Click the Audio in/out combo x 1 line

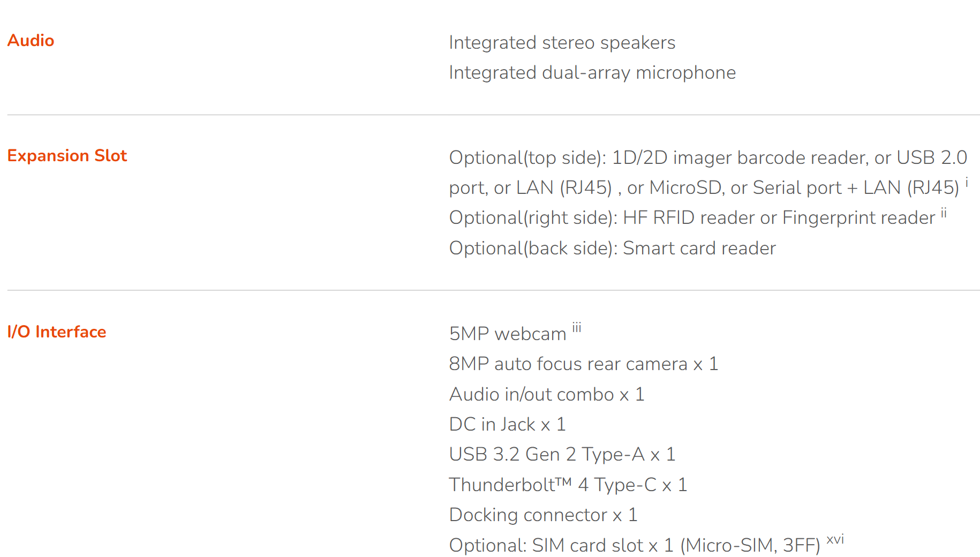point(547,395)
